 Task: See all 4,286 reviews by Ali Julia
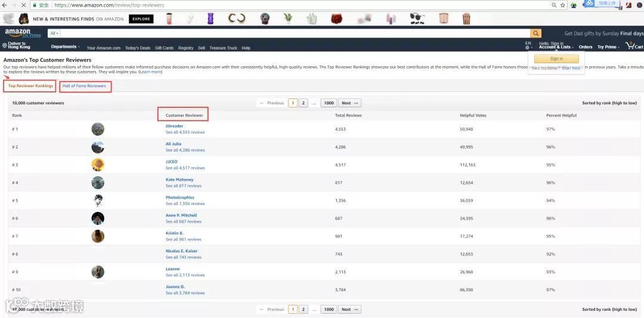185,150
